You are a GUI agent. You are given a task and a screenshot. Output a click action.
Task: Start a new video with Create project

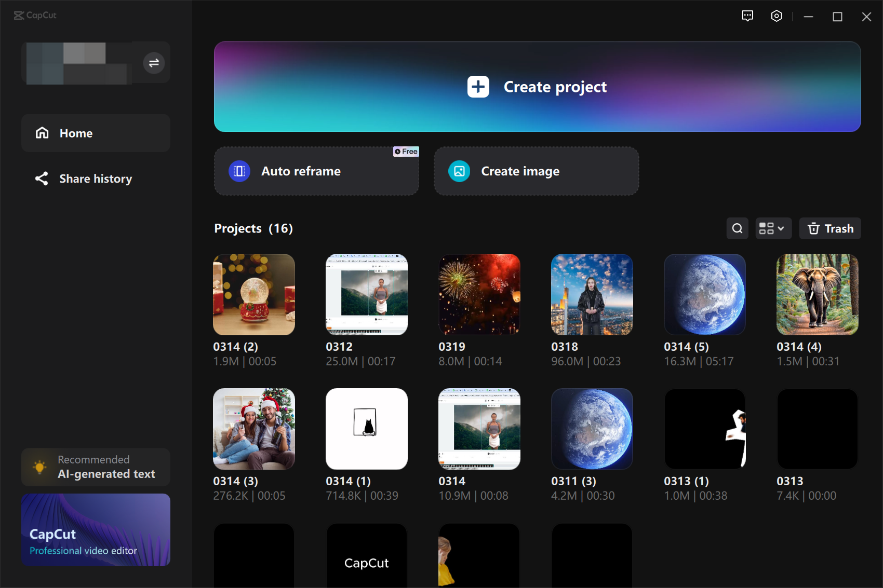pyautogui.click(x=537, y=87)
